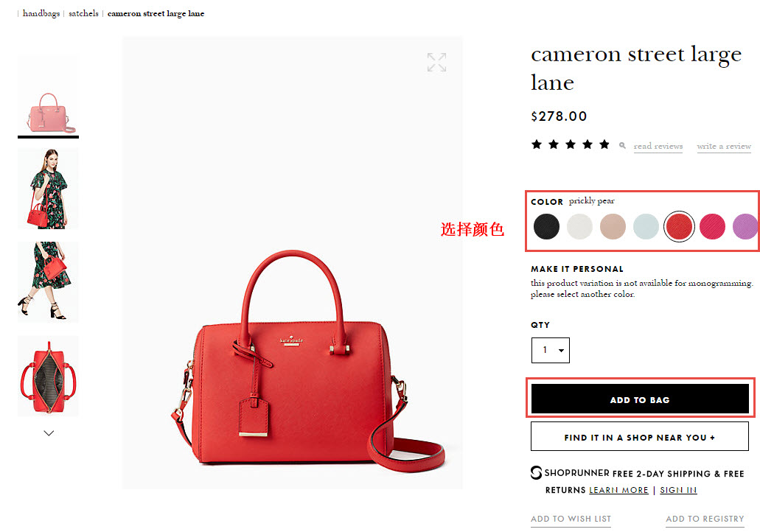View the open bag interior thumbnail

[48, 376]
